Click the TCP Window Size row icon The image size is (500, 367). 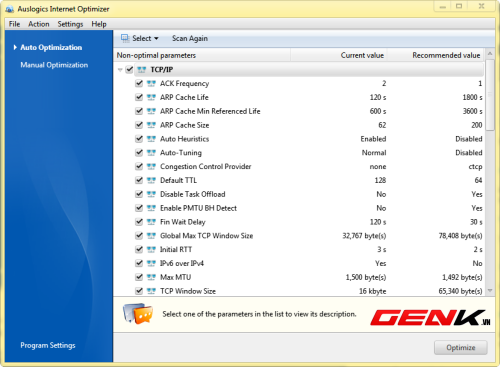151,291
